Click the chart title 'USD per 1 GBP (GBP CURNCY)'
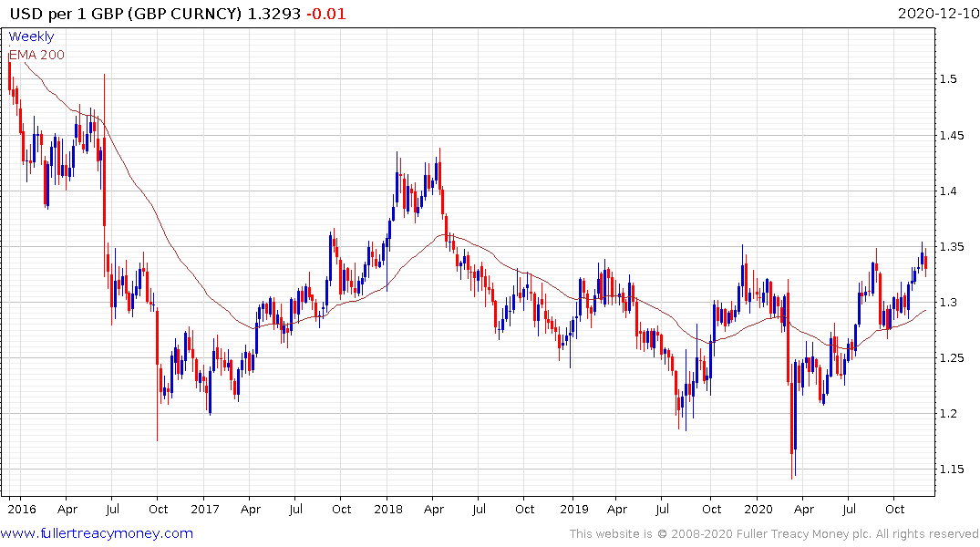Image resolution: width=980 pixels, height=547 pixels. point(125,14)
